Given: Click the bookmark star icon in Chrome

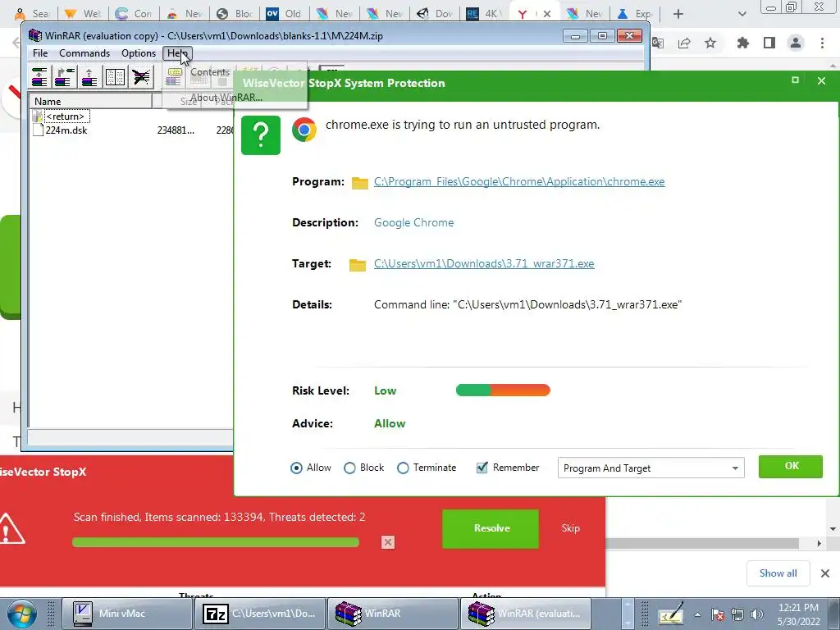Looking at the screenshot, I should (x=710, y=43).
